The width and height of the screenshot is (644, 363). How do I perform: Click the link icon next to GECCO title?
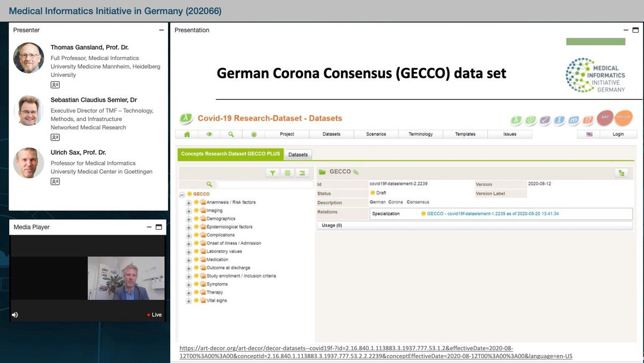point(356,172)
